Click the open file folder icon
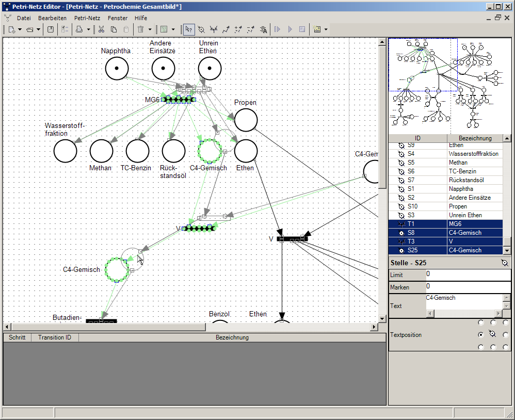Image resolution: width=515 pixels, height=420 pixels. tap(30, 29)
